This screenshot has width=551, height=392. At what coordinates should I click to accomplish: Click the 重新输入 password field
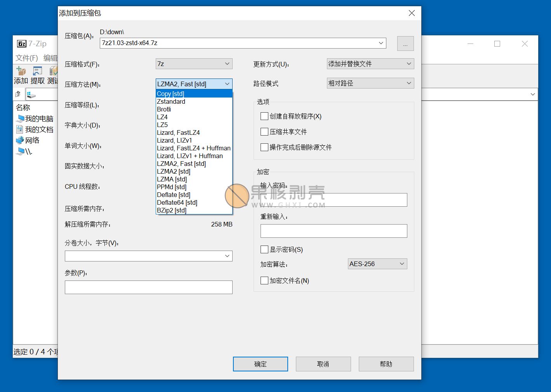coord(334,231)
